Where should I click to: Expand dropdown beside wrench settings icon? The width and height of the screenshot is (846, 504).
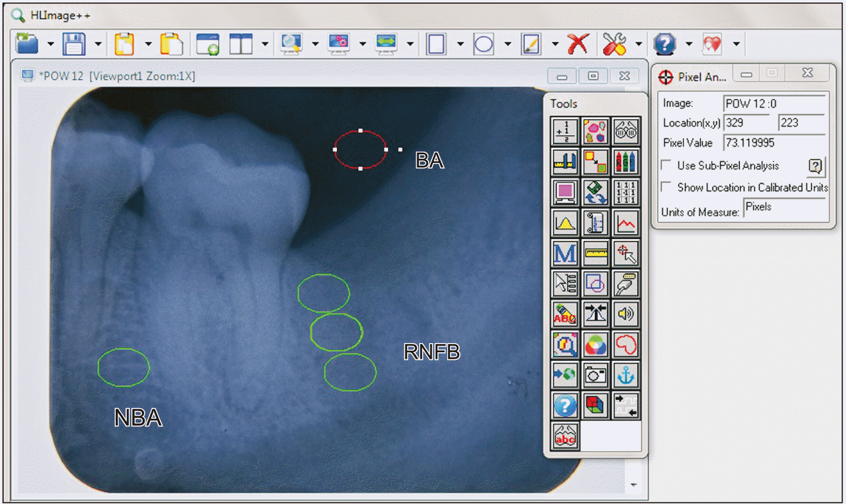(x=638, y=44)
